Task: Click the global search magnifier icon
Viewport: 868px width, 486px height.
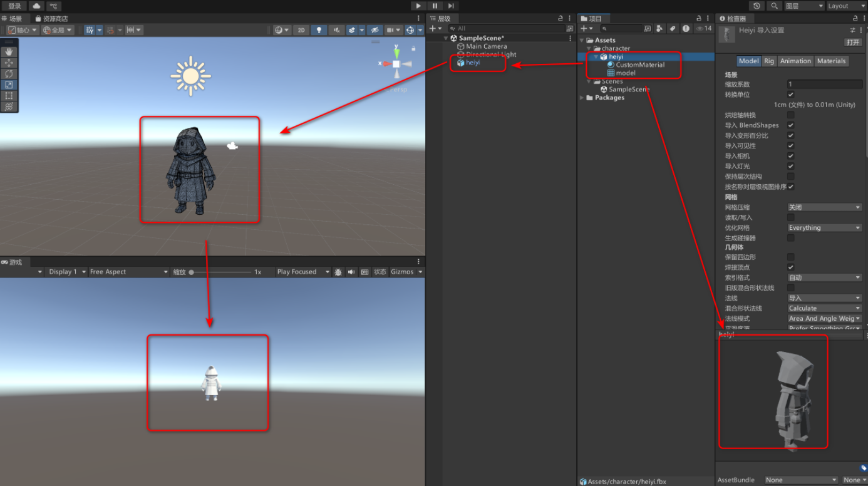Action: pos(775,6)
